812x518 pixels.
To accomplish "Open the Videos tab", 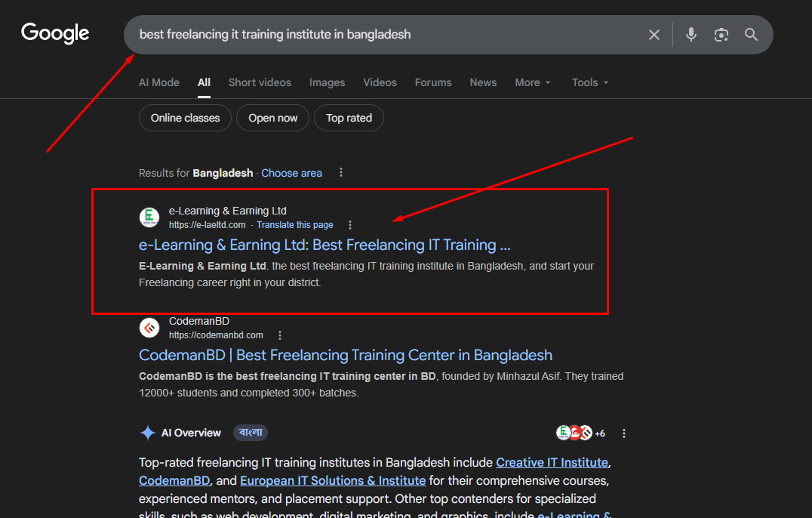I will [x=380, y=82].
